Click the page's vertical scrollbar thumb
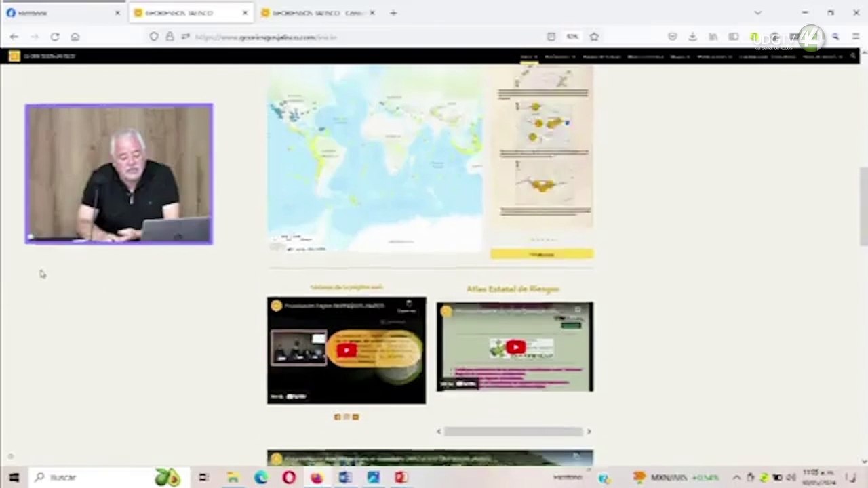 point(863,206)
